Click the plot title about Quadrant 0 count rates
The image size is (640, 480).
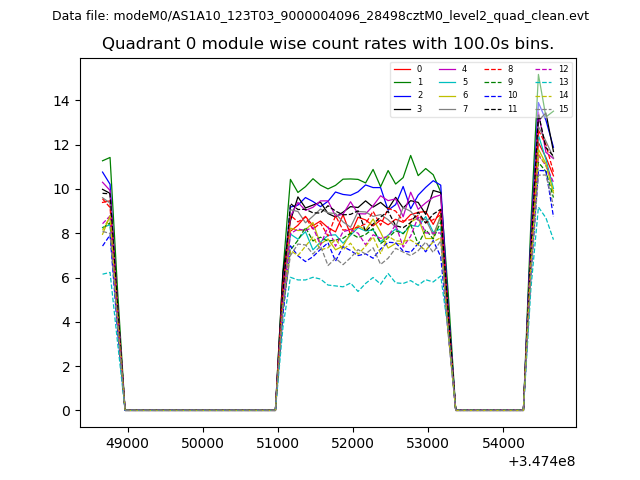point(328,44)
